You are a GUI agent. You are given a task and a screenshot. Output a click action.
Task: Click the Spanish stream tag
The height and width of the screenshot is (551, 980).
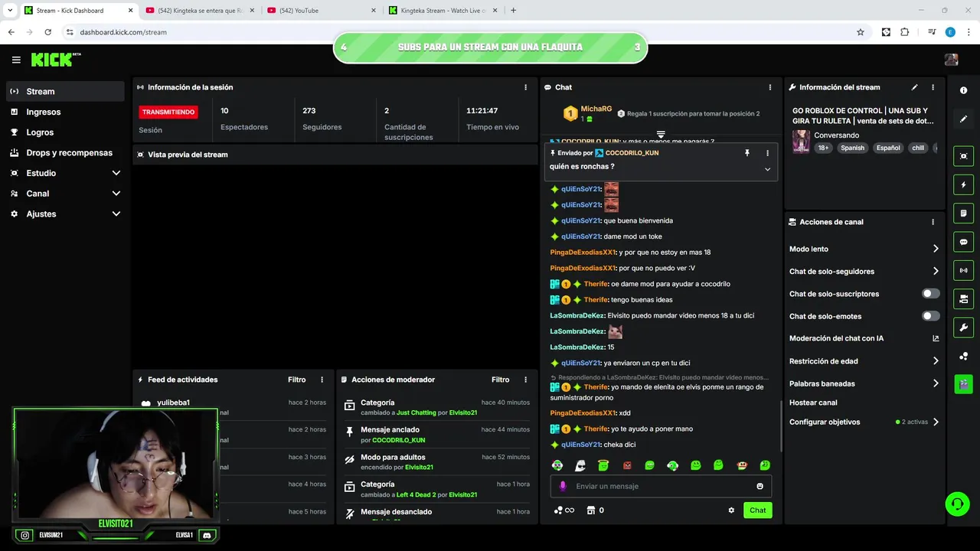click(x=852, y=148)
